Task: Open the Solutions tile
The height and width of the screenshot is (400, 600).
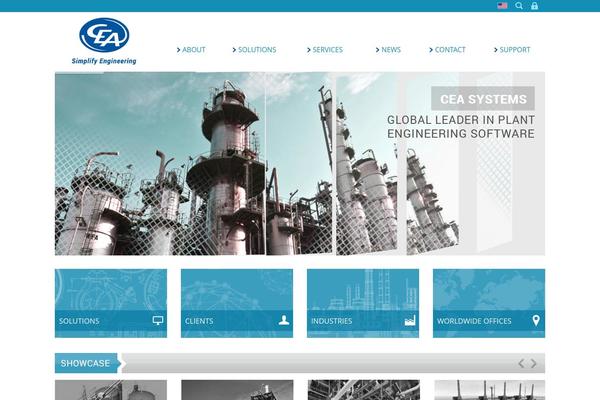Action: [111, 303]
